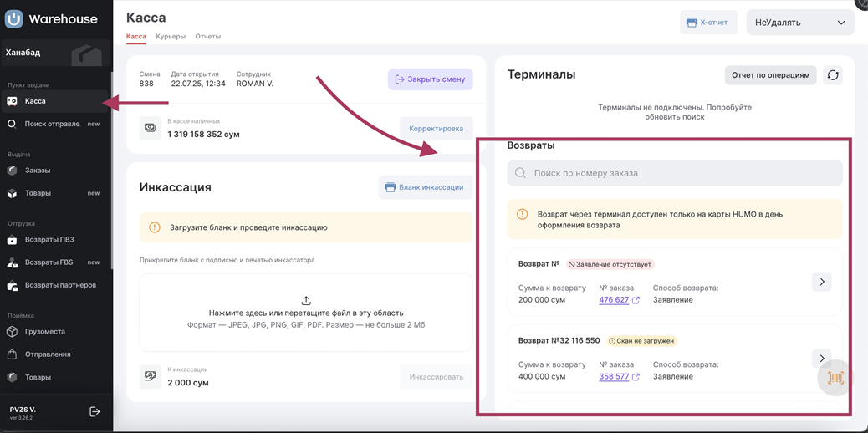Screen dimensions: 868x433
Task: Click the refresh terminals icon
Action: point(833,75)
